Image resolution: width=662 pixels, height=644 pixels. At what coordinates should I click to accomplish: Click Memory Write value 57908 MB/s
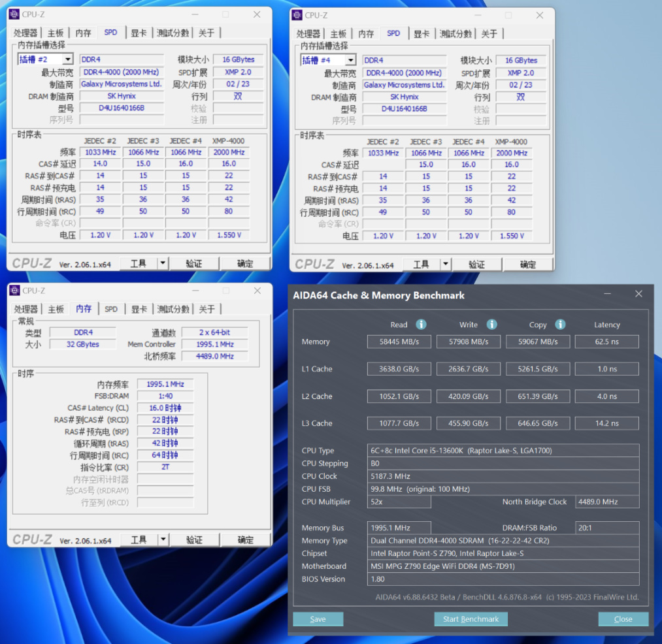469,342
